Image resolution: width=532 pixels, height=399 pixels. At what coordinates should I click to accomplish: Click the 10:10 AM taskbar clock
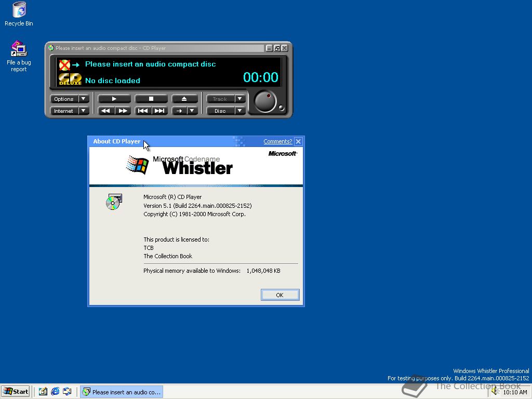tap(515, 392)
